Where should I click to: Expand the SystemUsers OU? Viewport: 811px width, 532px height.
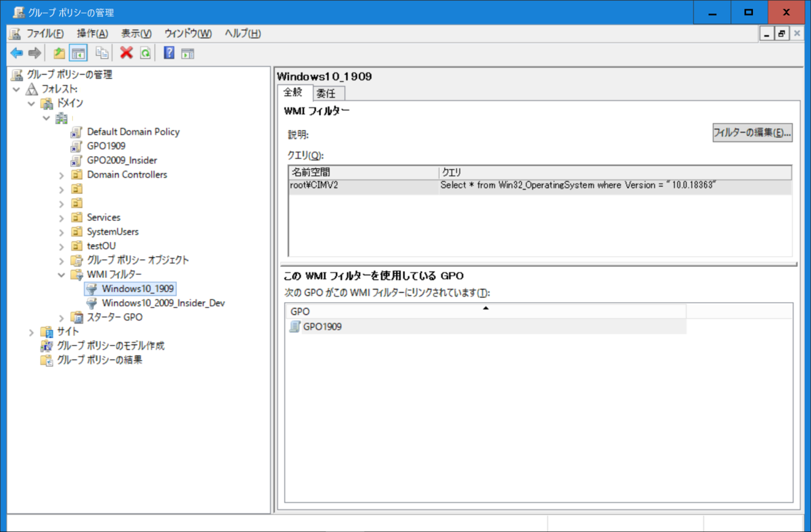coord(62,232)
